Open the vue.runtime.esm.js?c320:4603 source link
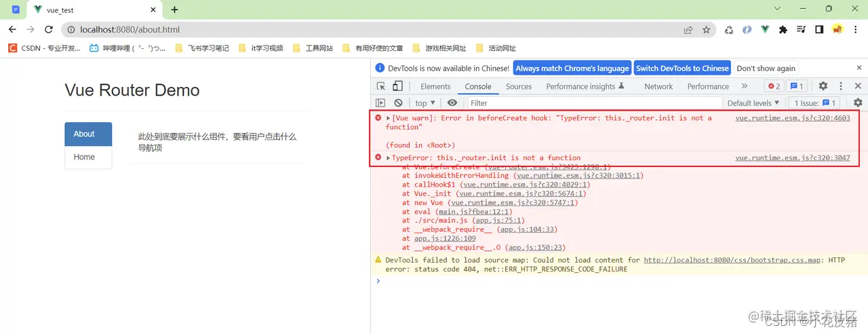This screenshot has height=334, width=868. pos(793,118)
